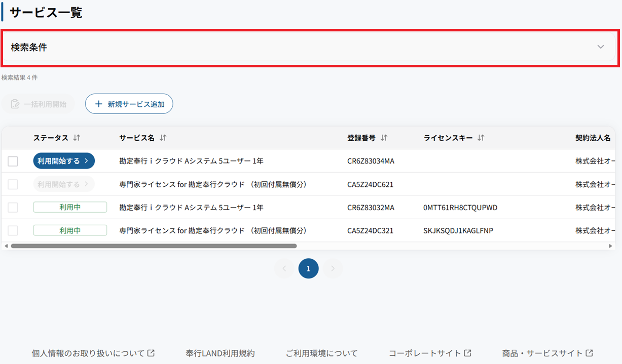Click external-link icon beside 商品・サービスサイト
Screen dimensions: 622x364
click(x=589, y=353)
